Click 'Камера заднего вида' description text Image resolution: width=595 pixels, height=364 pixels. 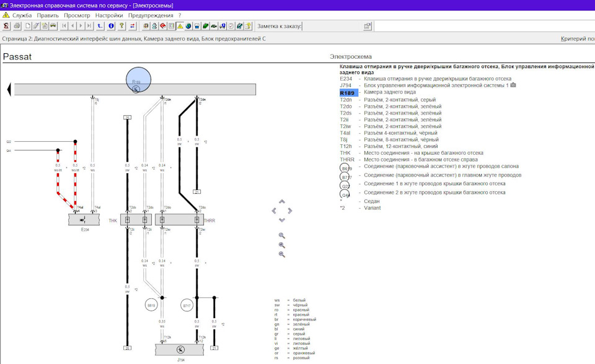[x=390, y=92]
